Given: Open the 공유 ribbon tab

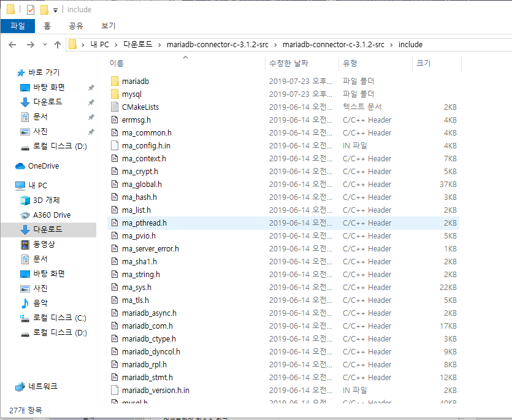Looking at the screenshot, I should (76, 26).
